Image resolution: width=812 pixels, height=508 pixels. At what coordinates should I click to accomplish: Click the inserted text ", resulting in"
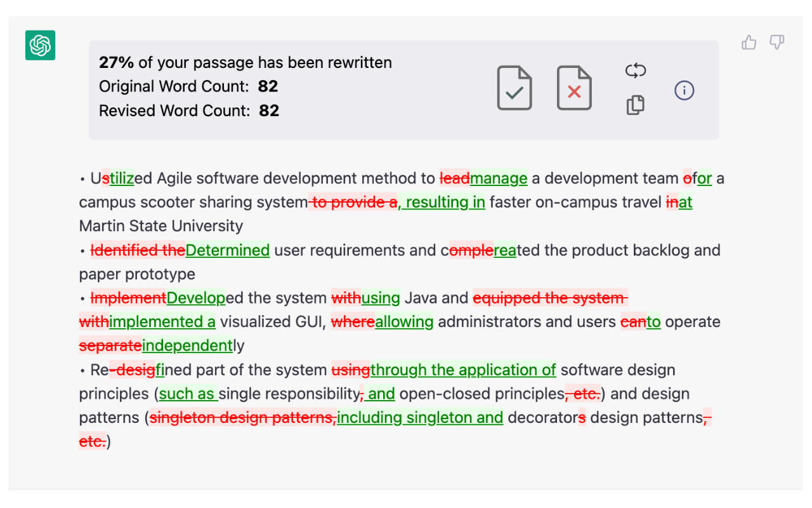[x=442, y=203]
